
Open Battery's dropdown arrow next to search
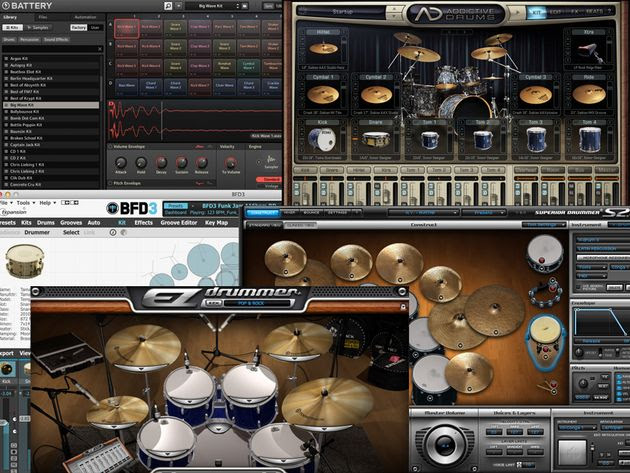(x=179, y=6)
